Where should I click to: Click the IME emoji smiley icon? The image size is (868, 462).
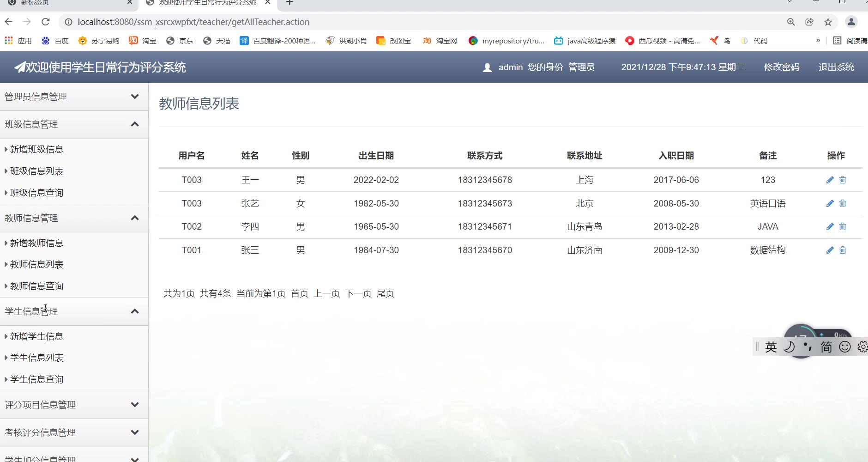point(845,346)
